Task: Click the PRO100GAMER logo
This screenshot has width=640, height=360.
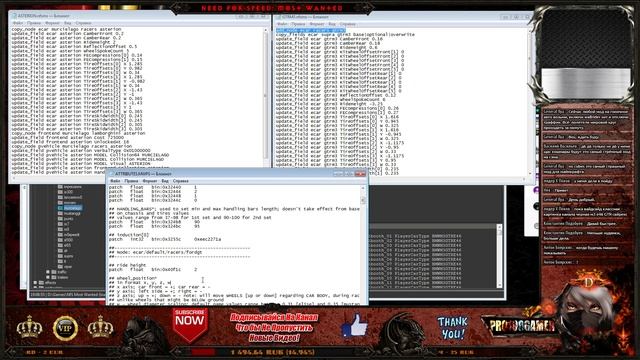Action: click(x=521, y=325)
